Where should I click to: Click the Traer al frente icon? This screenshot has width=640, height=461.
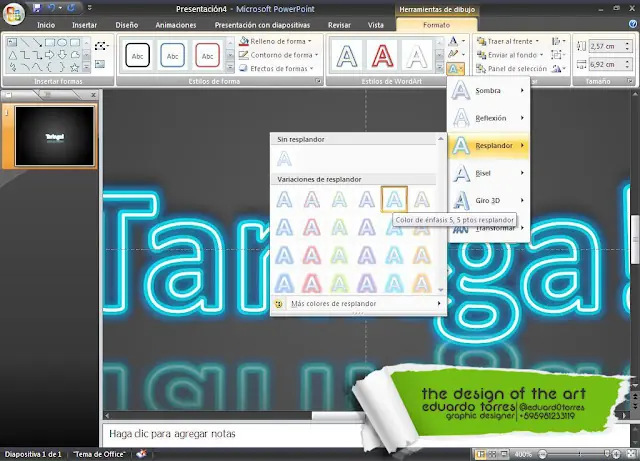tap(482, 42)
